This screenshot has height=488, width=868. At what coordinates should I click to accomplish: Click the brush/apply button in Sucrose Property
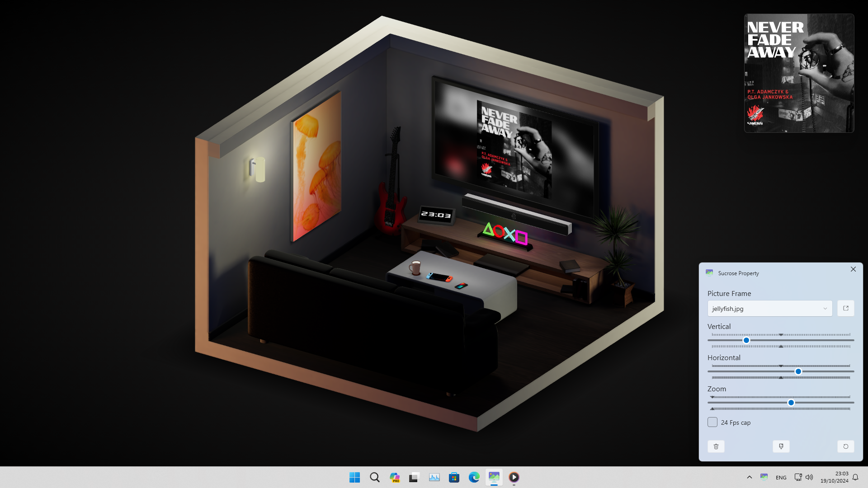point(781,446)
